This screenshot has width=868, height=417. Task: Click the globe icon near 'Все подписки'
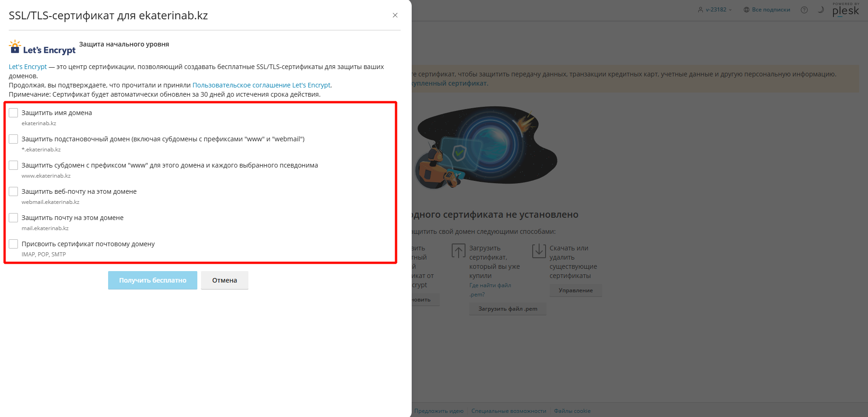point(747,10)
